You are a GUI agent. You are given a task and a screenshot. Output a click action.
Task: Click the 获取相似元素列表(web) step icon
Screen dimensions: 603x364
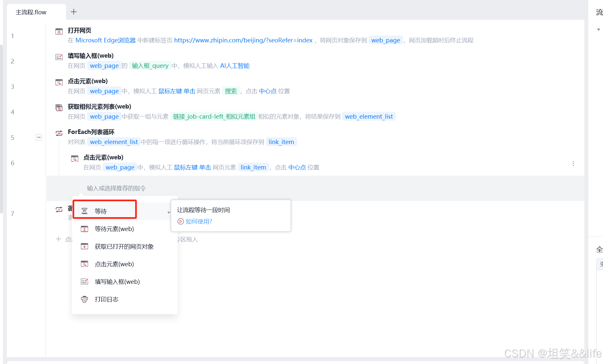coord(59,108)
